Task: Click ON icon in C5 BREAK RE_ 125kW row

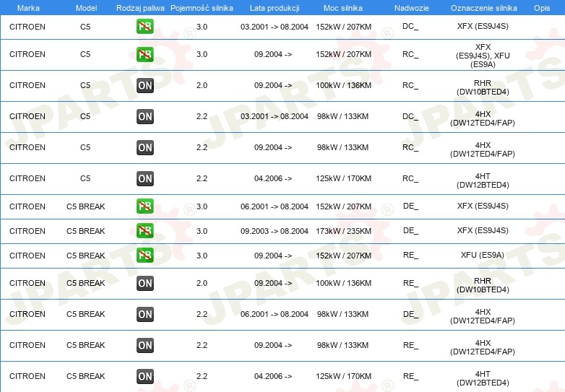Action: coord(145,376)
